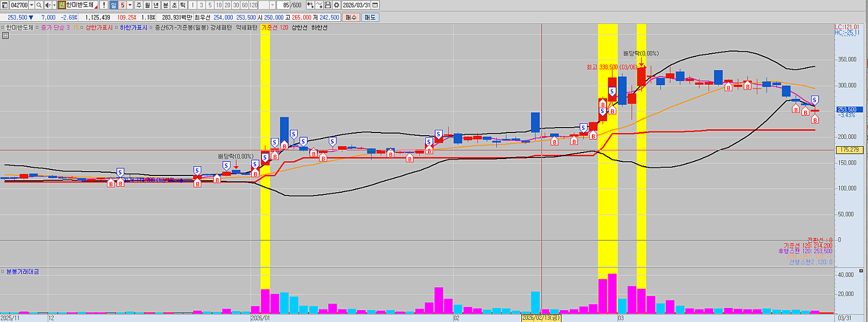
Task: Select the 60 interval preset
Action: point(245,5)
